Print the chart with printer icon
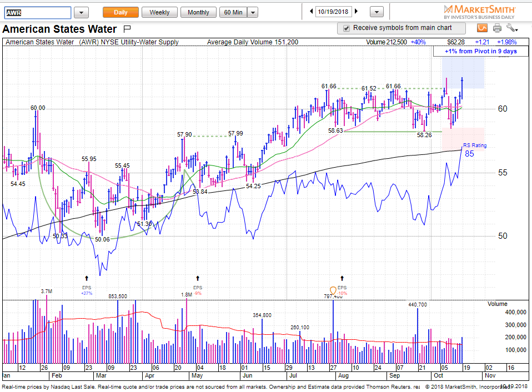Image resolution: width=532 pixels, height=392 pixels. (x=497, y=28)
